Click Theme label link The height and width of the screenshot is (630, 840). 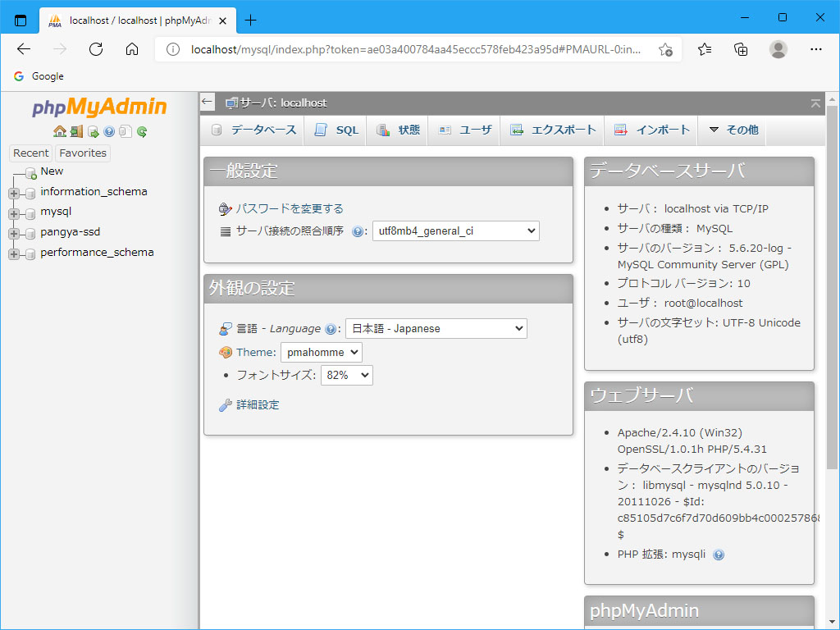click(x=256, y=353)
